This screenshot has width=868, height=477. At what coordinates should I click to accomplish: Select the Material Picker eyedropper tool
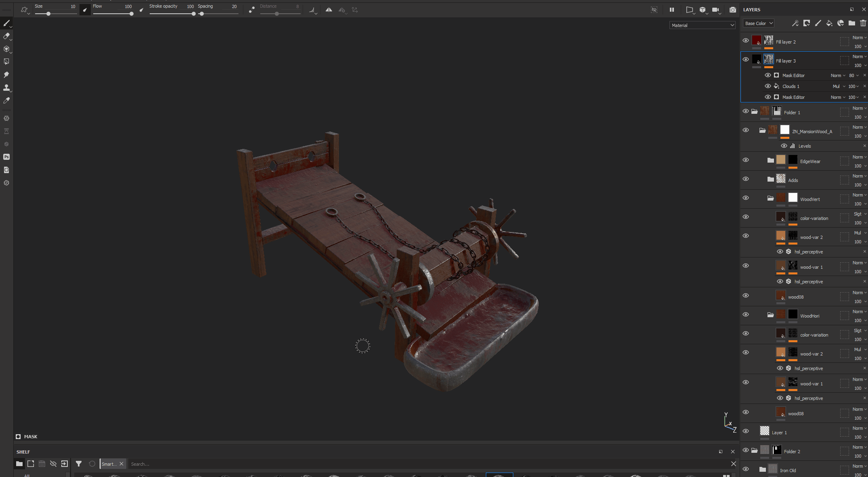6,100
